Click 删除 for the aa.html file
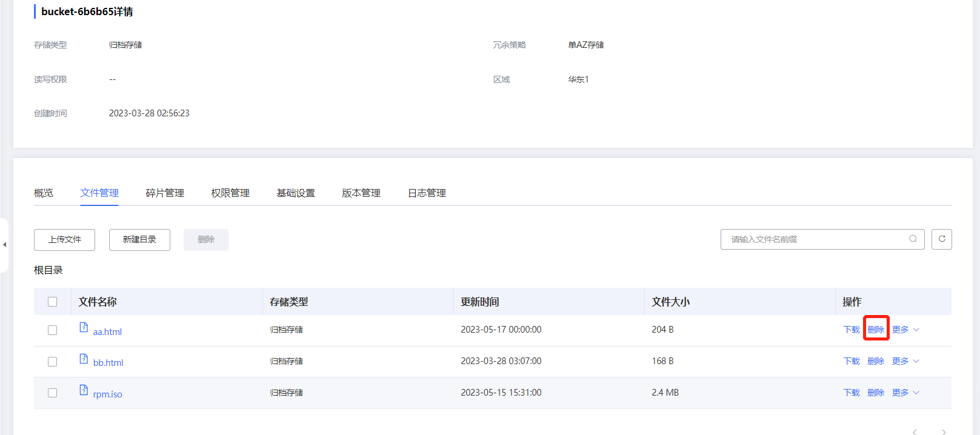The image size is (980, 435). tap(876, 330)
